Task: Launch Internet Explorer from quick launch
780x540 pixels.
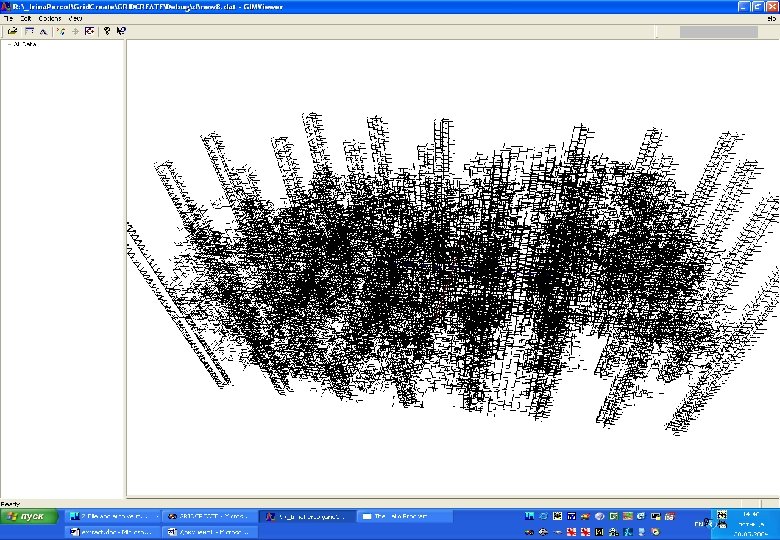Action: (543, 516)
